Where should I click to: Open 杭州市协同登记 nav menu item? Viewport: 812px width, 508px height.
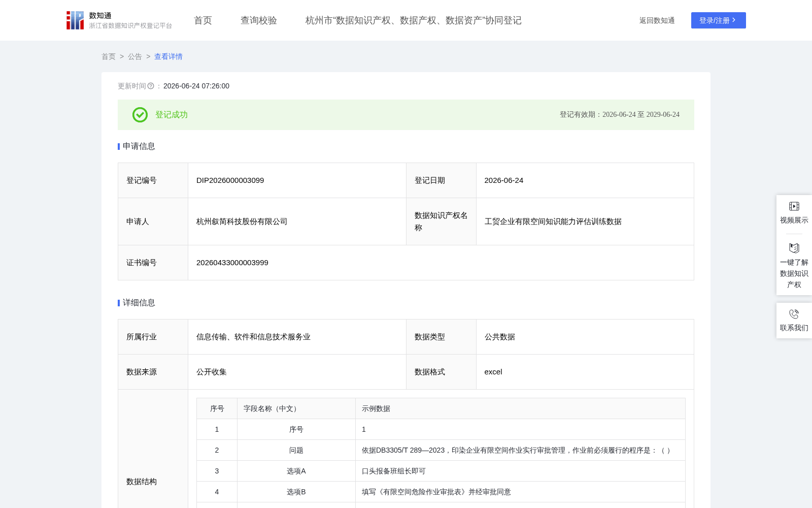(414, 20)
